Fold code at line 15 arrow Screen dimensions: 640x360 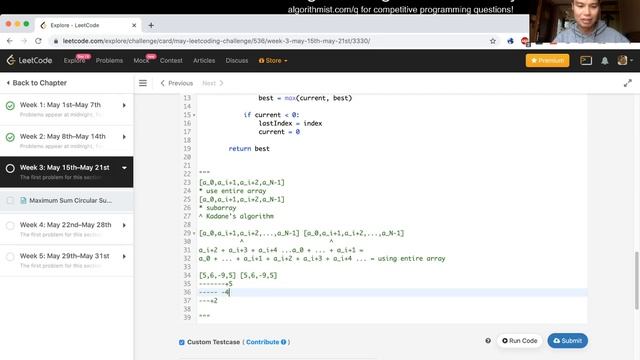click(194, 115)
